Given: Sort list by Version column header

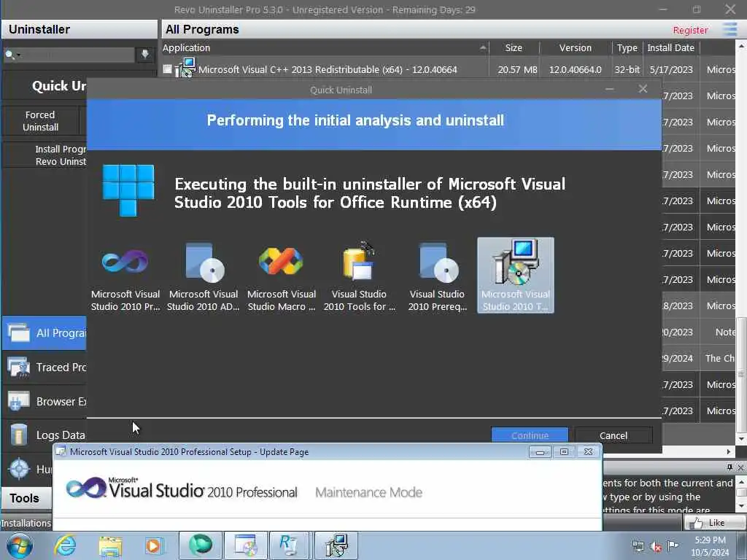Looking at the screenshot, I should (x=576, y=47).
